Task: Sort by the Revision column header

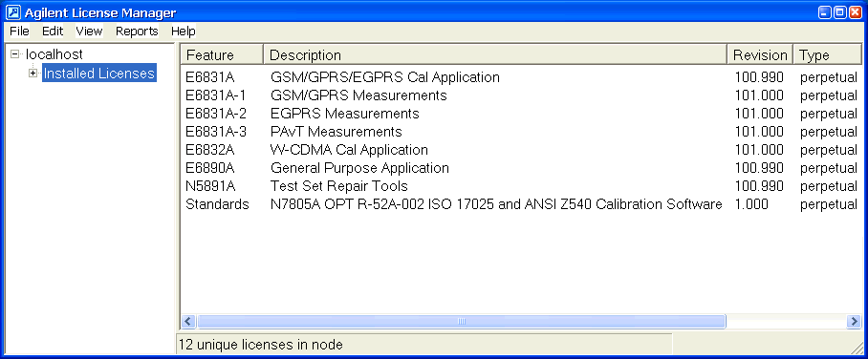Action: click(760, 54)
